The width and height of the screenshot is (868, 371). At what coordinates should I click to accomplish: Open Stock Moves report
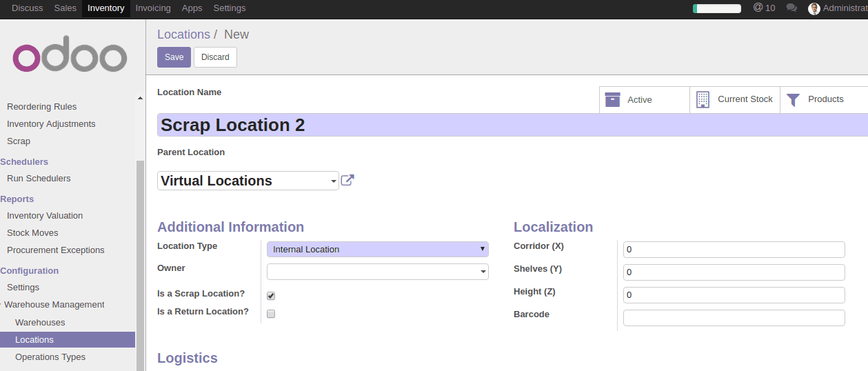[x=32, y=233]
